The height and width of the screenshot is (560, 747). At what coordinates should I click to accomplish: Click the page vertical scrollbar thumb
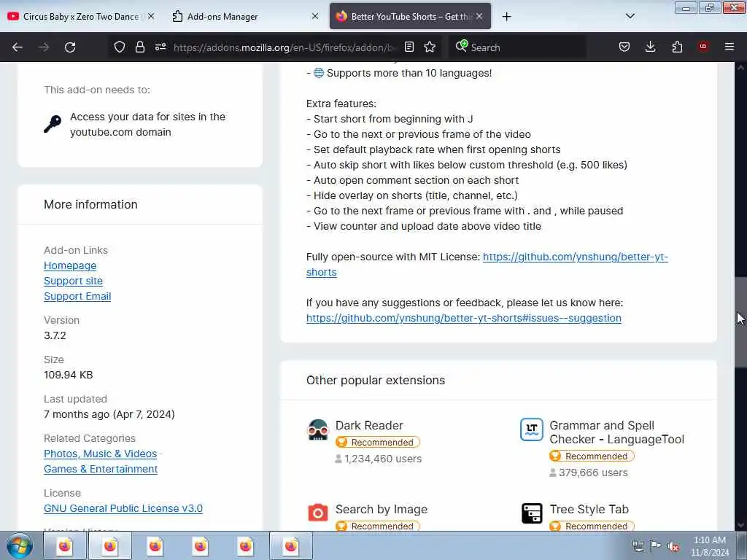tap(740, 322)
